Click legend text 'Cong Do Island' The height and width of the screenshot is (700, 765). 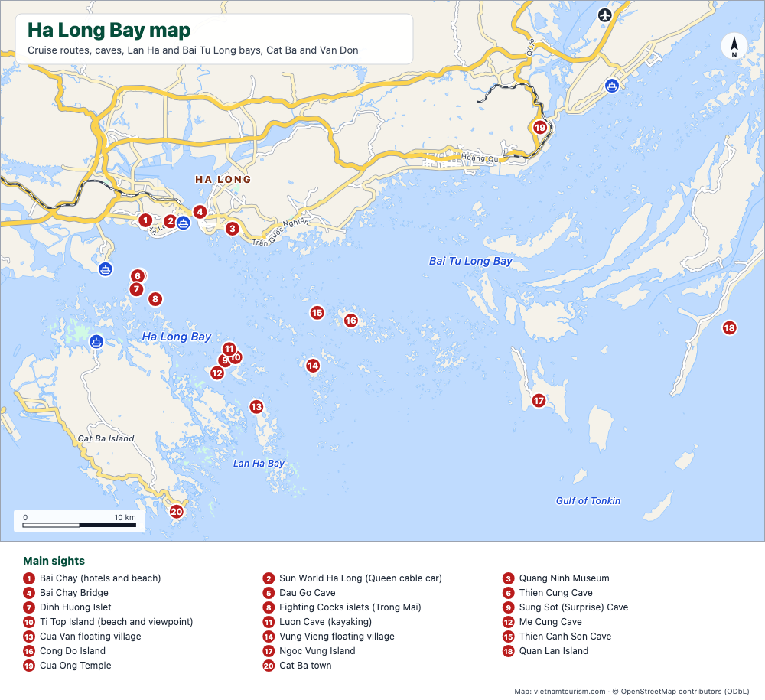(72, 651)
